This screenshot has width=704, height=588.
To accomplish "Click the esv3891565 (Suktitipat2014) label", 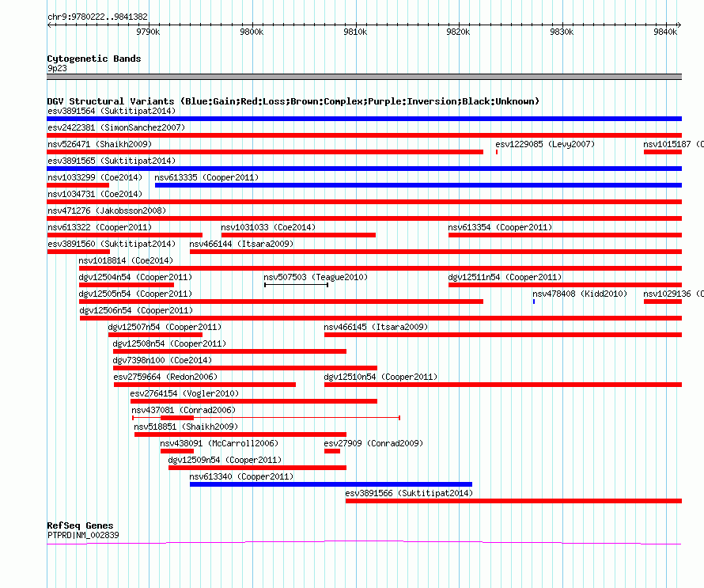I will click(112, 161).
